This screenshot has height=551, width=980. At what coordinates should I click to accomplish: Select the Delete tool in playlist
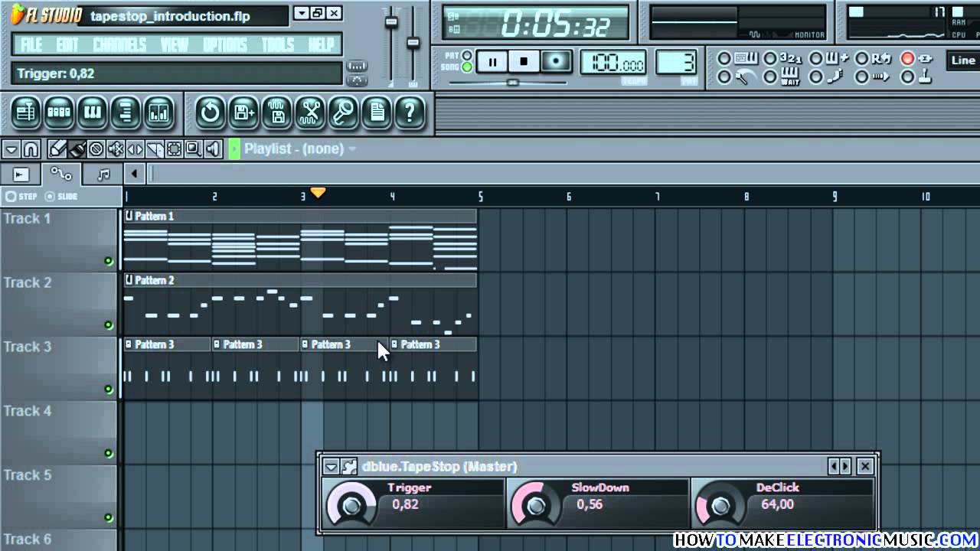point(96,148)
